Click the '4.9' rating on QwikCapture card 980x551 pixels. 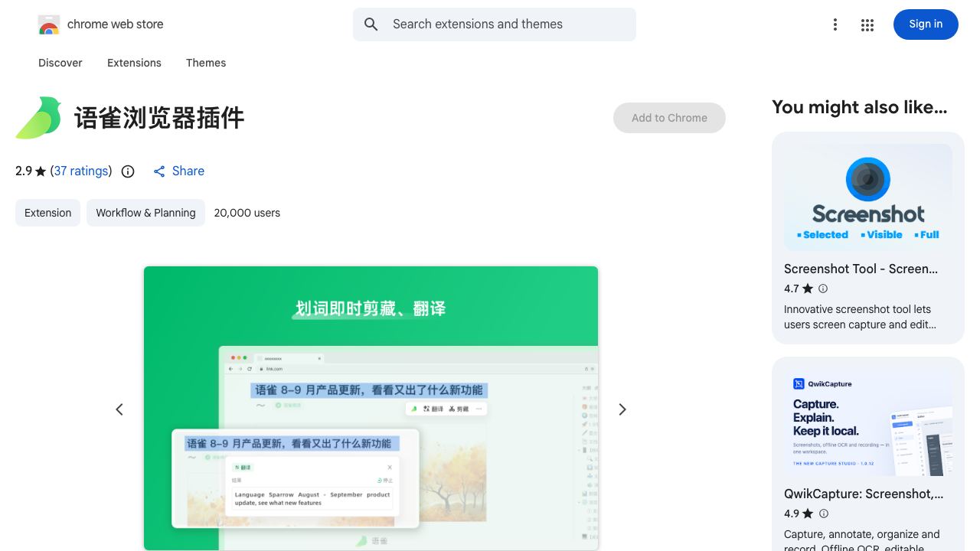pyautogui.click(x=792, y=514)
